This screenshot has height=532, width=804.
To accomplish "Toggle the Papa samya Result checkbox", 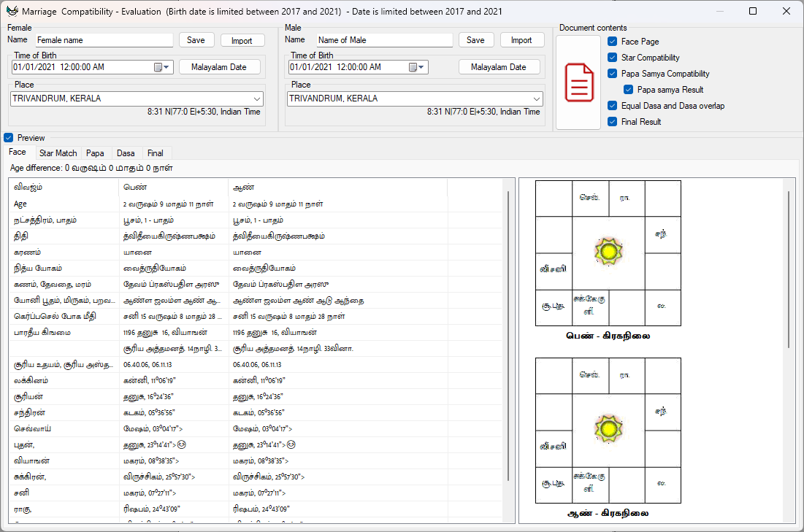I will (x=628, y=90).
